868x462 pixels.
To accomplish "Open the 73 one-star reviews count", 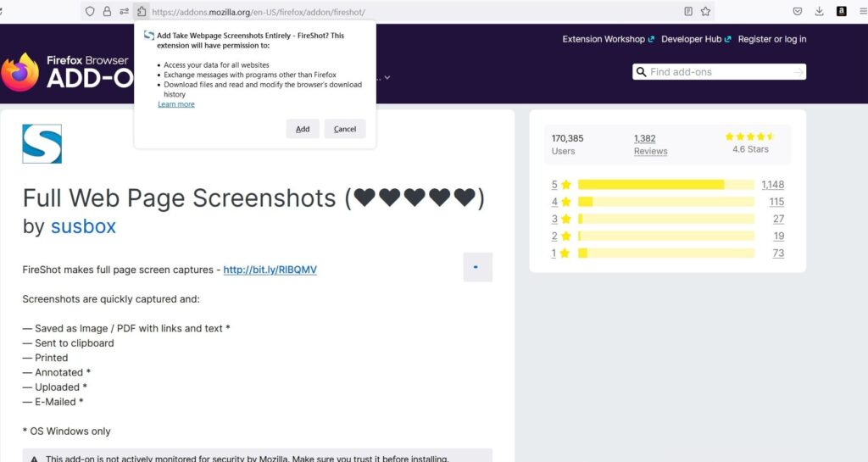I will pyautogui.click(x=778, y=253).
